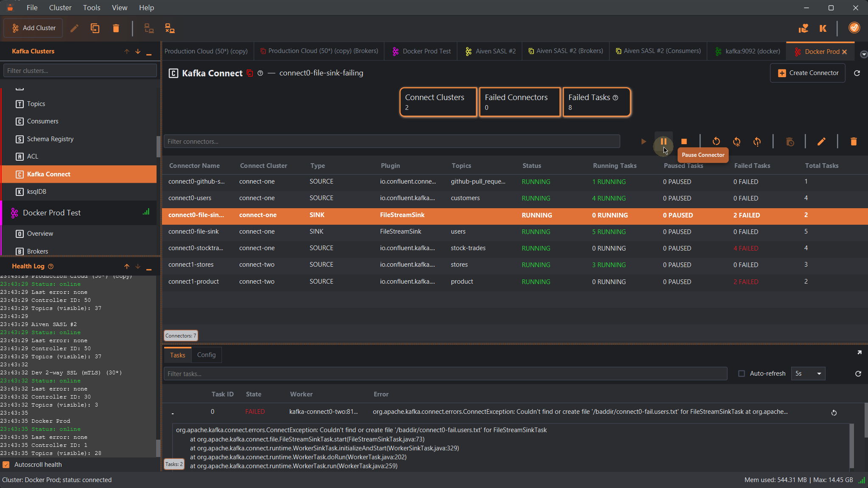Open the 5s refresh interval dropdown
Image resolution: width=868 pixels, height=488 pixels.
808,374
